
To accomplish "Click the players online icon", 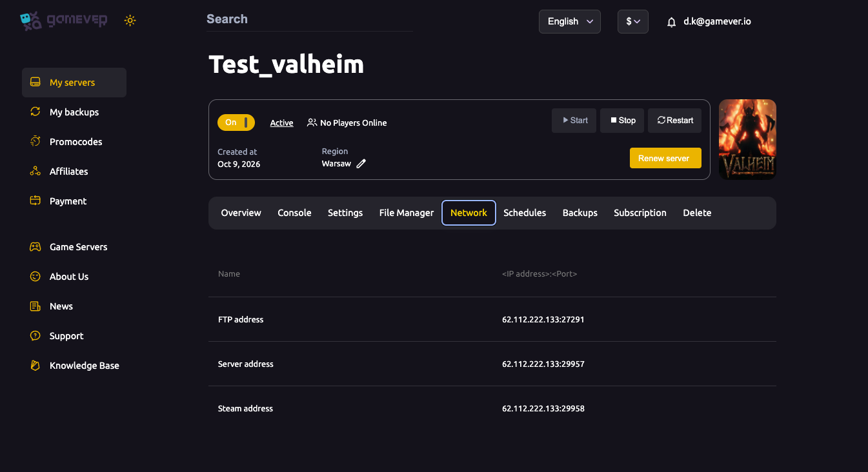I will click(312, 123).
